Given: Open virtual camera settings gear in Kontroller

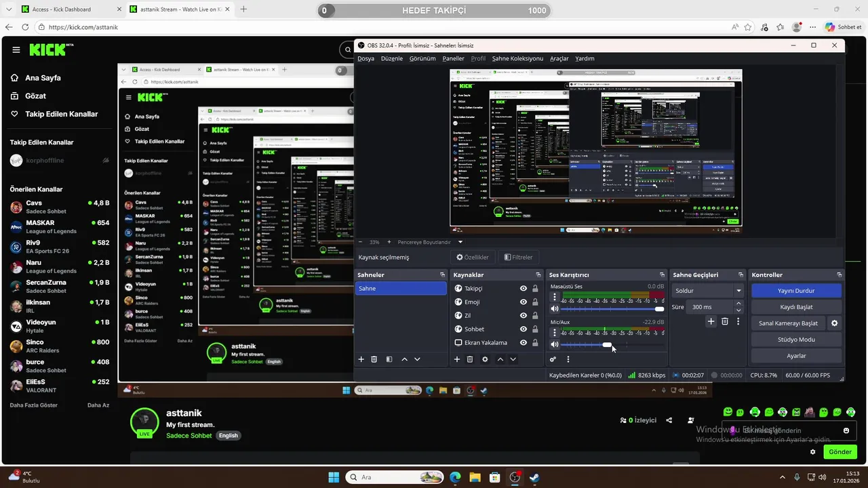Looking at the screenshot, I should coord(835,323).
